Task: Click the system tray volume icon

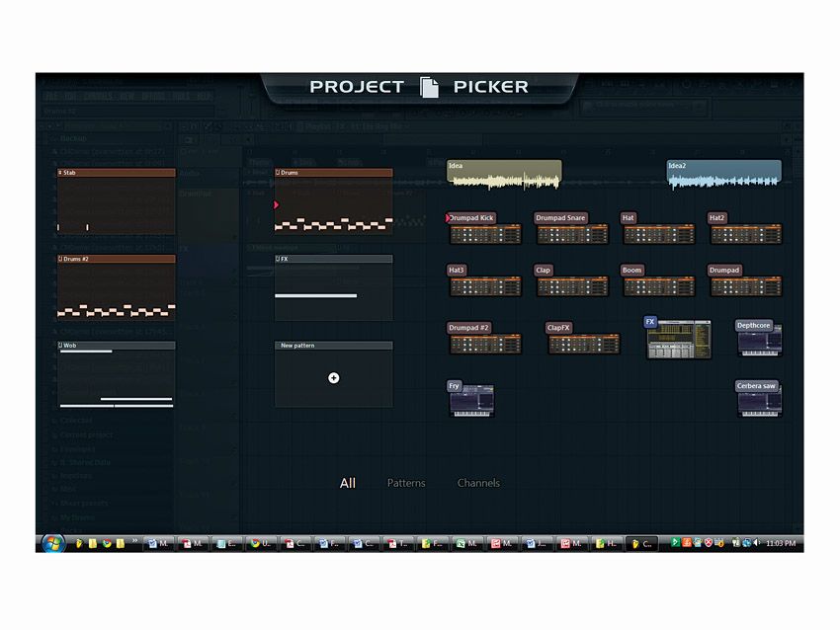Action: [757, 543]
